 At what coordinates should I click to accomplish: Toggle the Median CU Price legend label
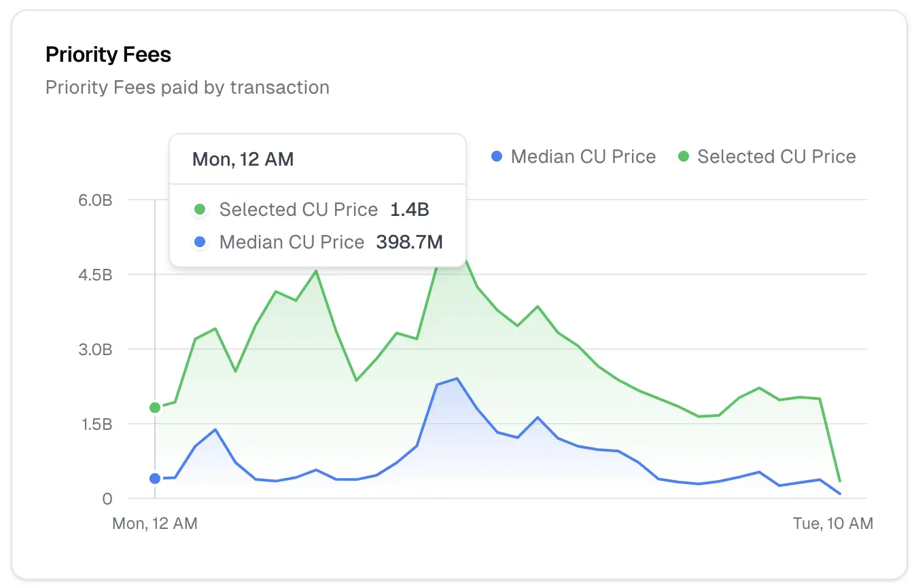[583, 157]
